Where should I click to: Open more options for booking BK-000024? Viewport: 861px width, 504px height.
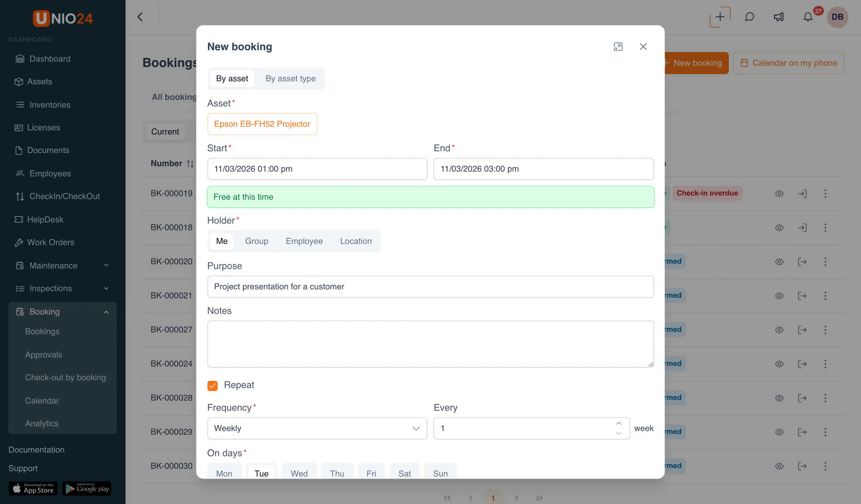(x=825, y=364)
